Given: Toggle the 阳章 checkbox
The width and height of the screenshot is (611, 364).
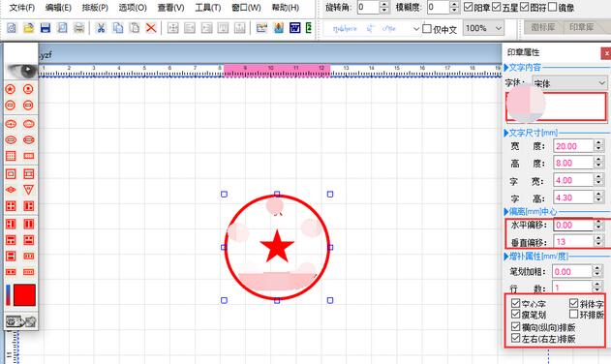Looking at the screenshot, I should click(x=469, y=7).
